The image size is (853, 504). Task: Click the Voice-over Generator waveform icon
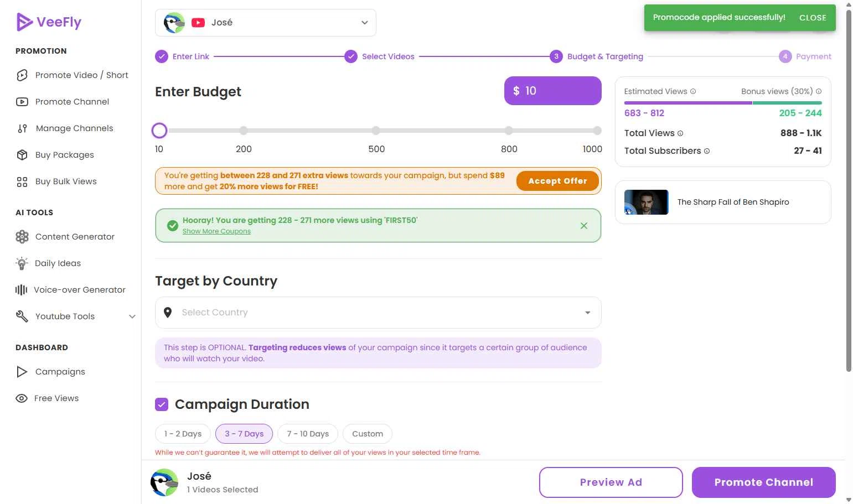tap(21, 290)
